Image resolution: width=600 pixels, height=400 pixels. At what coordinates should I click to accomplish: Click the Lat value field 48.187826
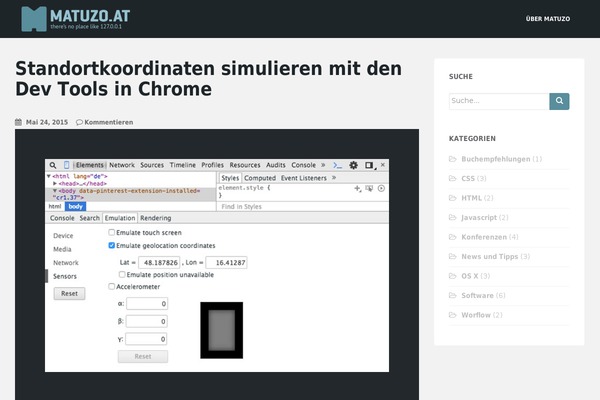tap(159, 263)
